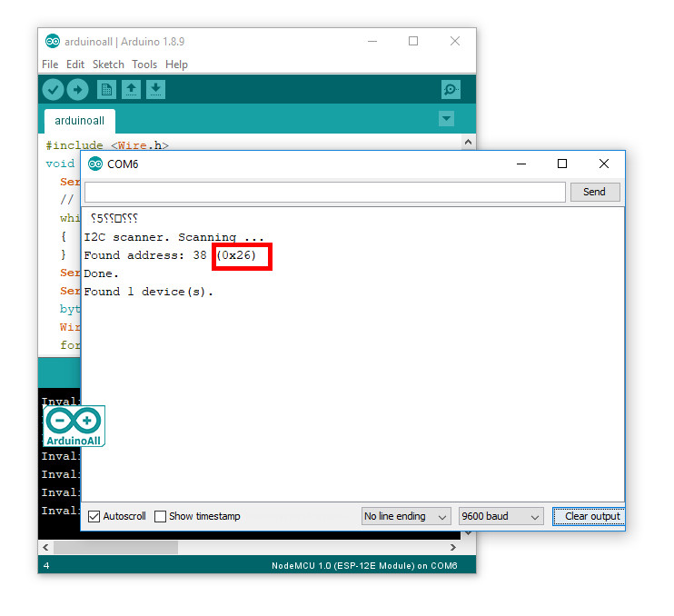Open Serial Monitor magnifier icon
Screen dimensions: 674x616
point(451,90)
